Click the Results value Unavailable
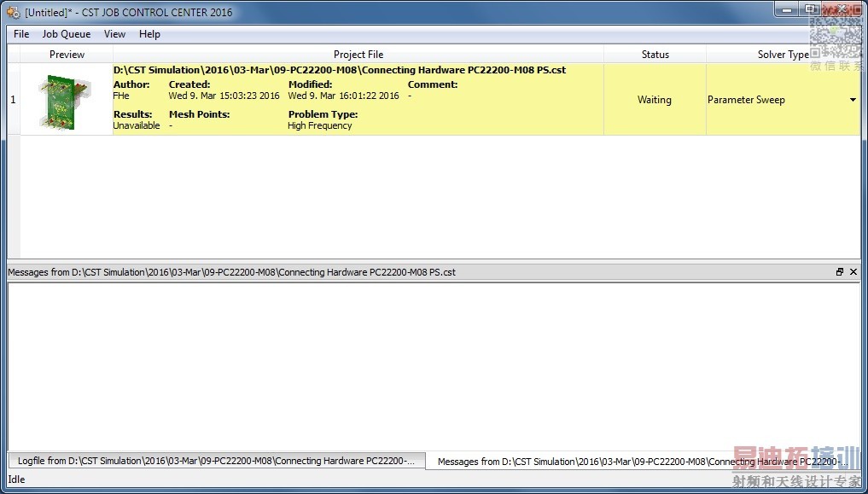 pyautogui.click(x=137, y=125)
